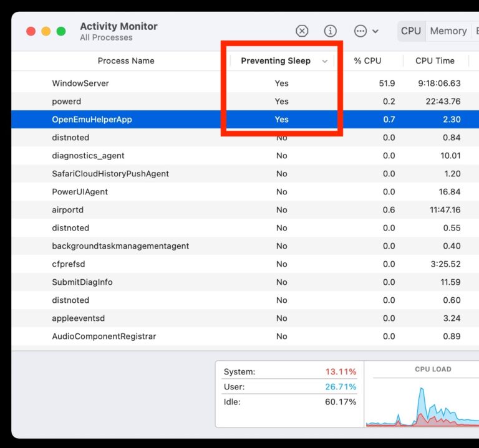Select the backgroundtaskmanagementagent process row
The width and height of the screenshot is (479, 448).
tap(120, 246)
